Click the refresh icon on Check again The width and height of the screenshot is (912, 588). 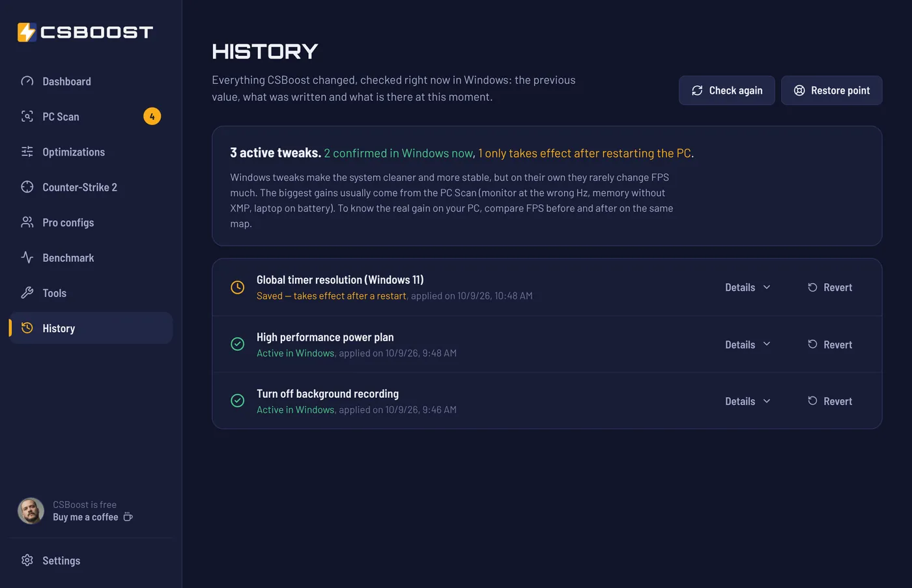[697, 91]
